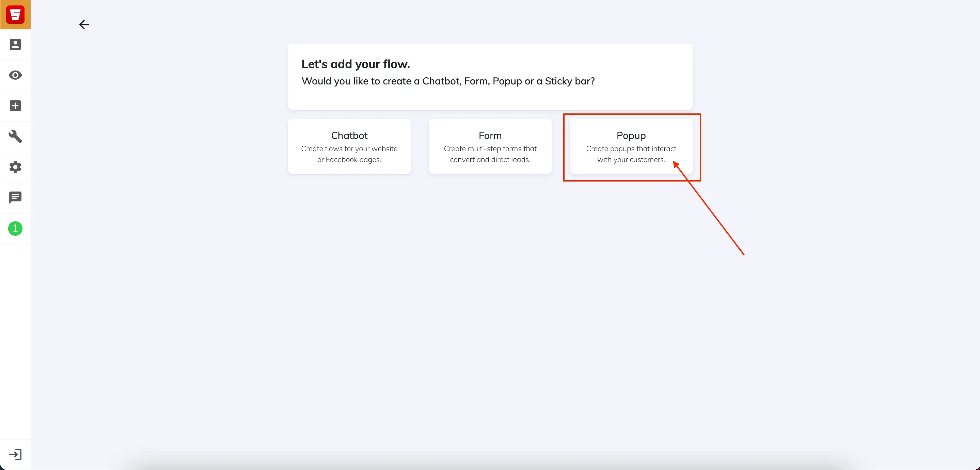Open the chat messages icon in sidebar

(x=15, y=198)
